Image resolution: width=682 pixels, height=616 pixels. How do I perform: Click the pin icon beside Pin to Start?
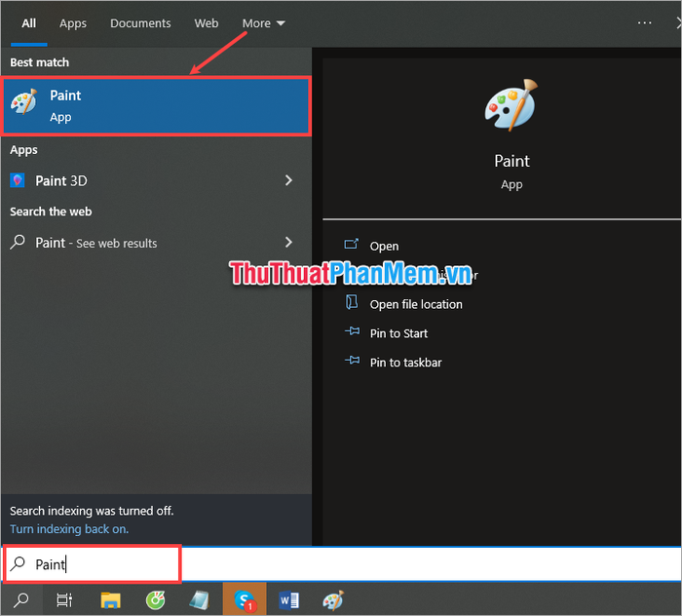coord(353,331)
